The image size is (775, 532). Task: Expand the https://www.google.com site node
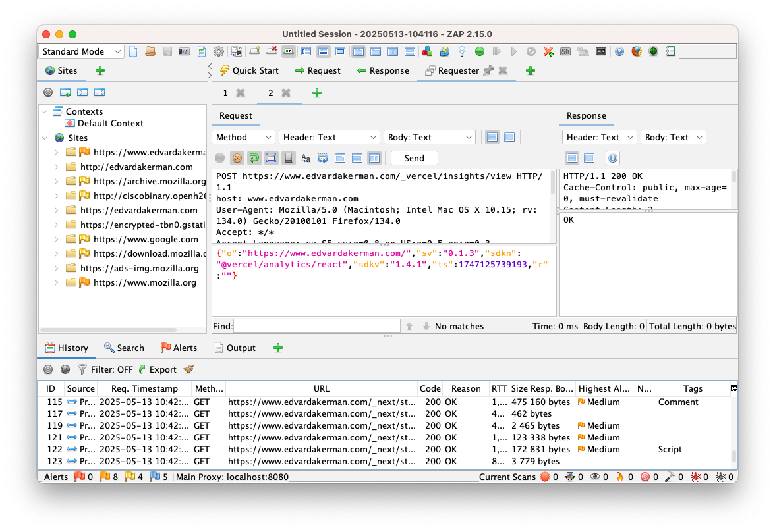57,240
